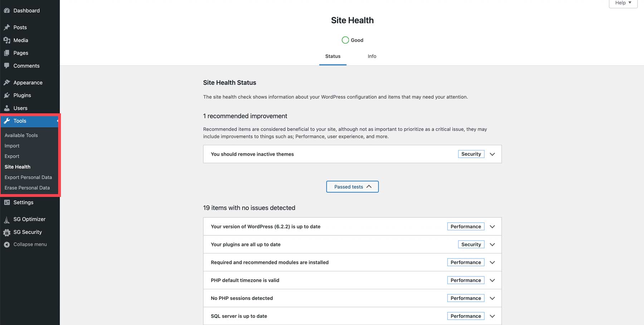The height and width of the screenshot is (325, 644).
Task: Switch to the Info tab
Action: click(x=372, y=56)
